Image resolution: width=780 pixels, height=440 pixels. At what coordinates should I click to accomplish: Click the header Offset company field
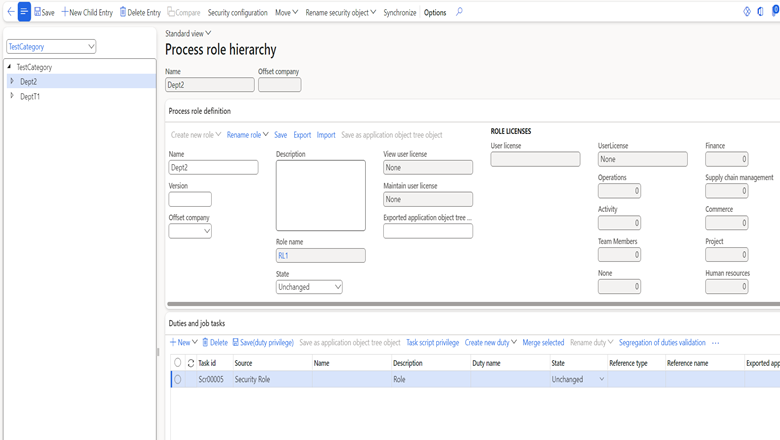pyautogui.click(x=280, y=85)
